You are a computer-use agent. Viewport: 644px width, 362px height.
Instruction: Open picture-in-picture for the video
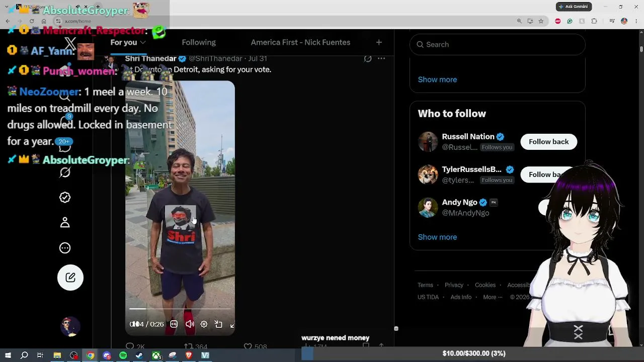[218, 324]
